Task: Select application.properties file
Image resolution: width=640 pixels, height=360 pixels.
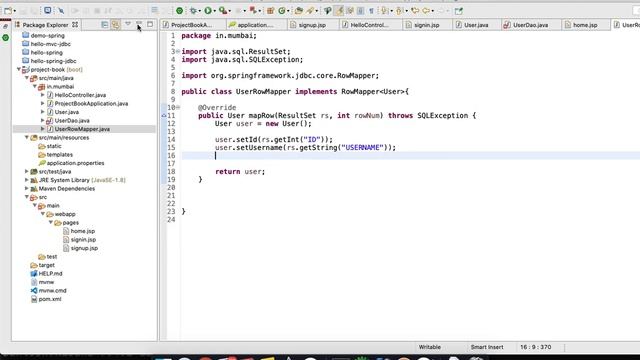Action: [75, 163]
